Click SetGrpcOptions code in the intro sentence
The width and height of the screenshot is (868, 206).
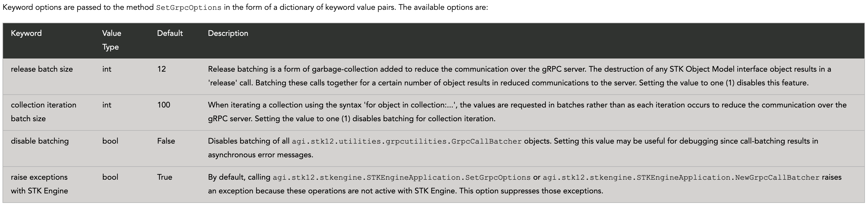(189, 8)
